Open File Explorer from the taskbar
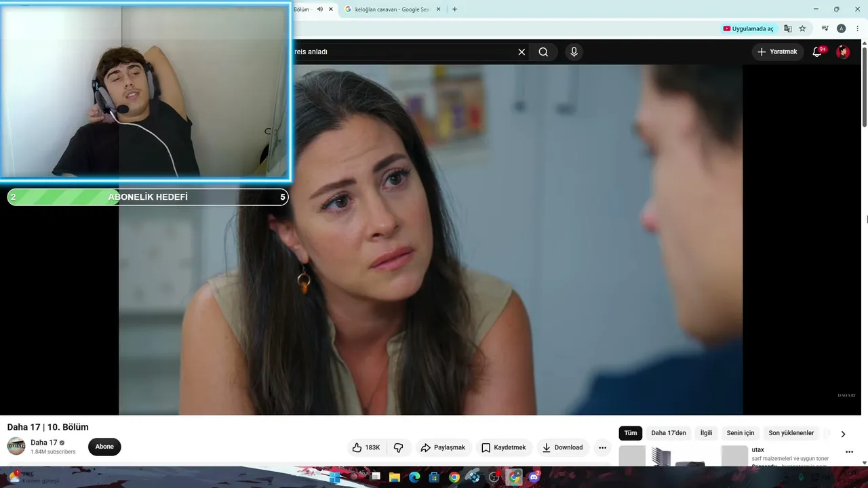This screenshot has height=488, width=868. coord(395,477)
